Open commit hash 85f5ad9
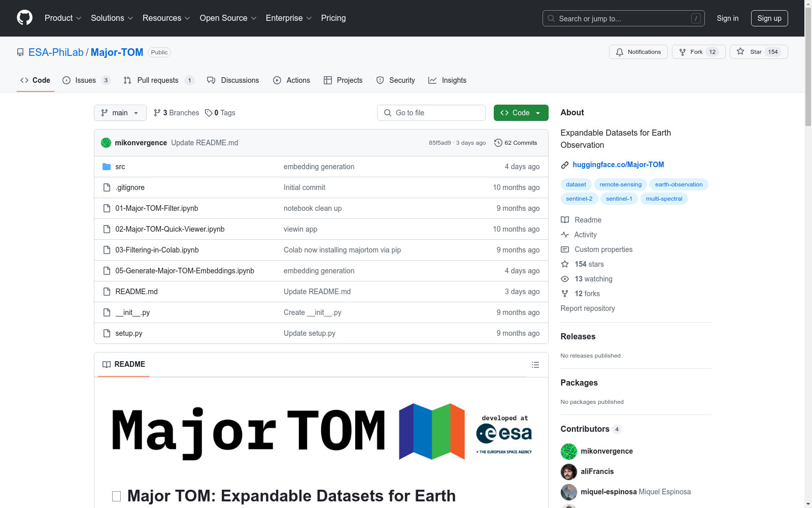 [440, 143]
